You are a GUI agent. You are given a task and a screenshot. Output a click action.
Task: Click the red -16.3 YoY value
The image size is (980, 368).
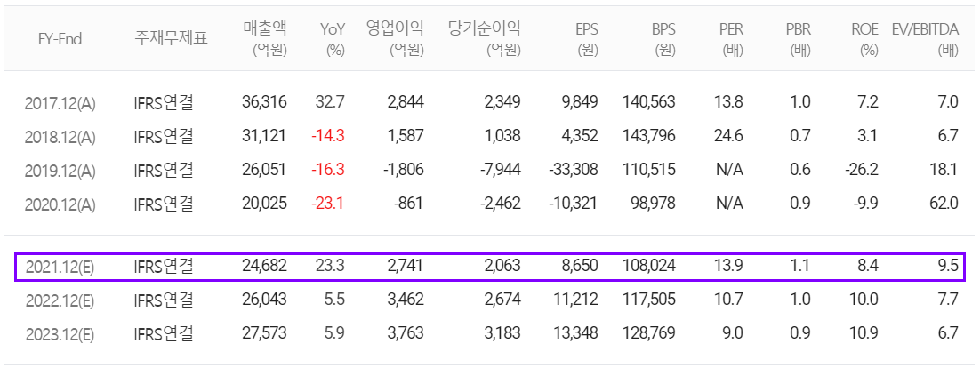[329, 169]
